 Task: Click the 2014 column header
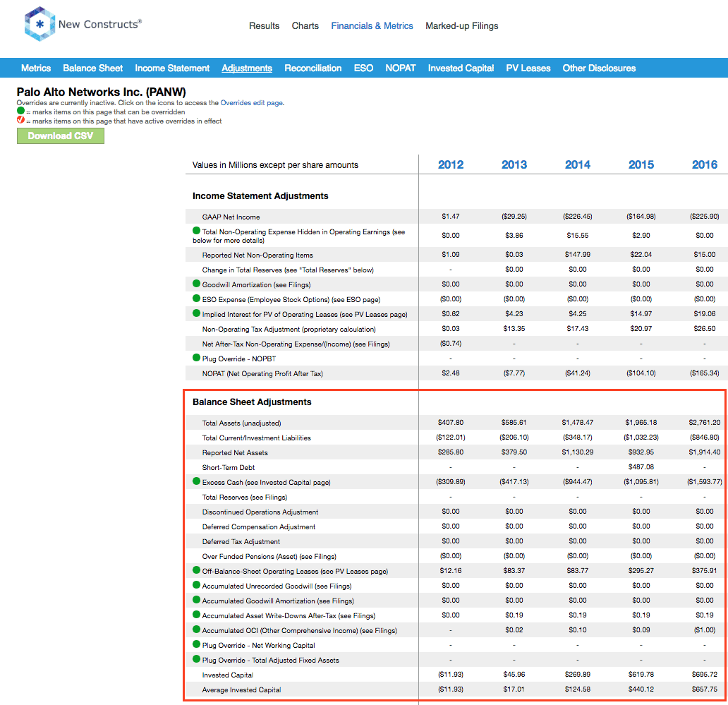pos(578,165)
